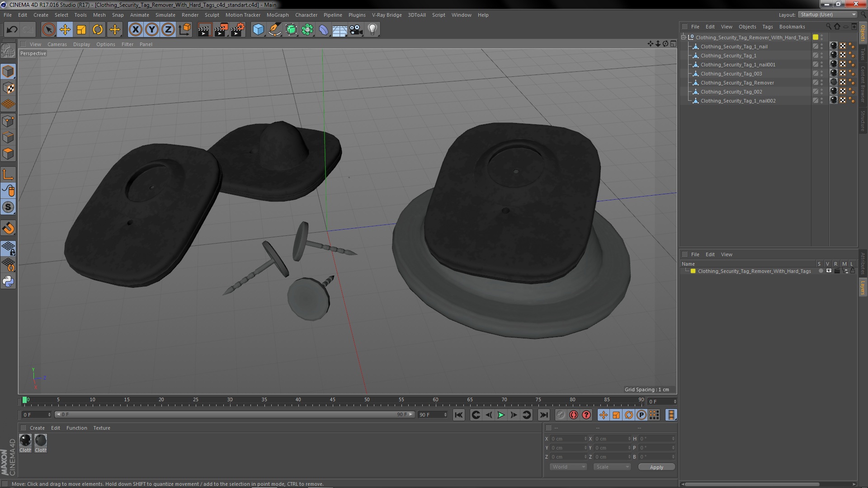Click the Undo arrow icon
This screenshot has height=488, width=868.
(12, 30)
